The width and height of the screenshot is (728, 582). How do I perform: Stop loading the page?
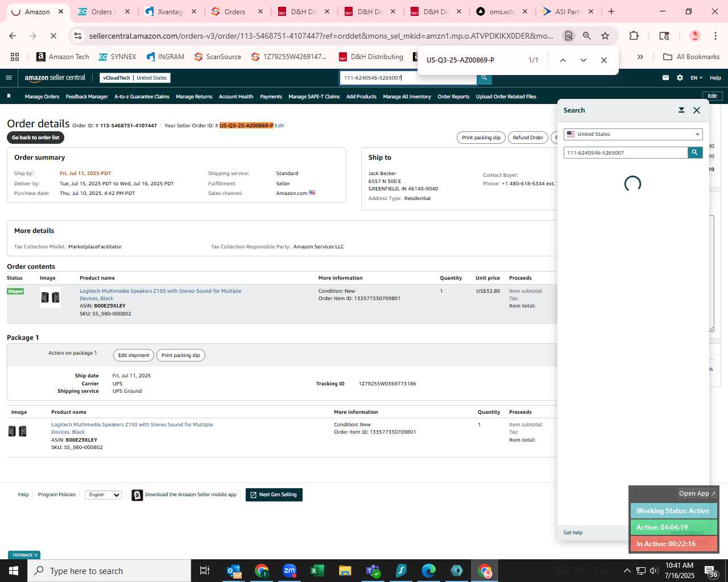pos(53,36)
